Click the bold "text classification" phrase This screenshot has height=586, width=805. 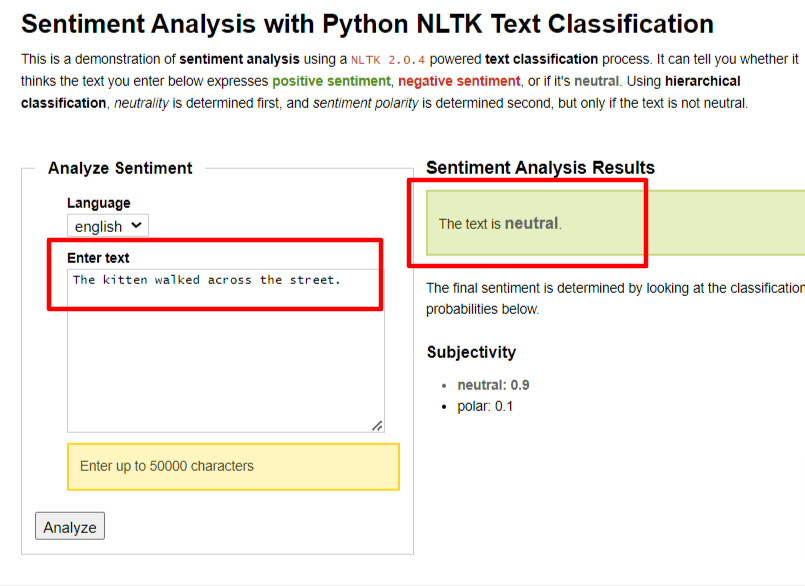(541, 60)
